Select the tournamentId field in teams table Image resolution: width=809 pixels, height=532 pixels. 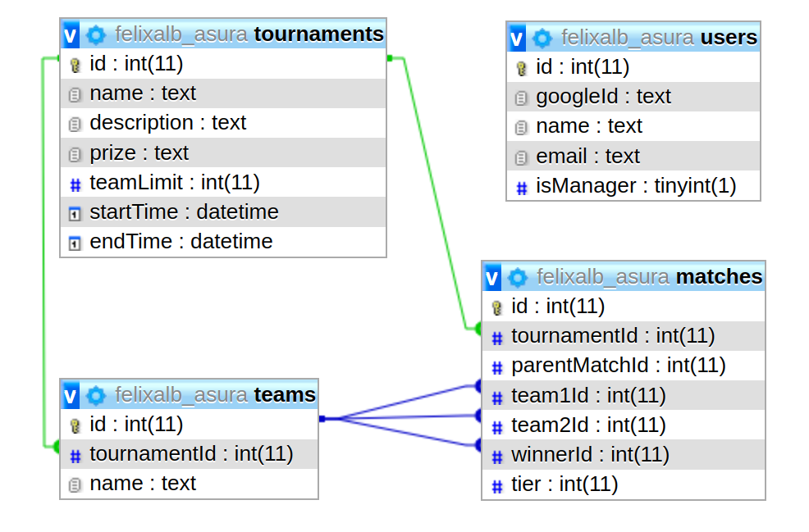(190, 453)
